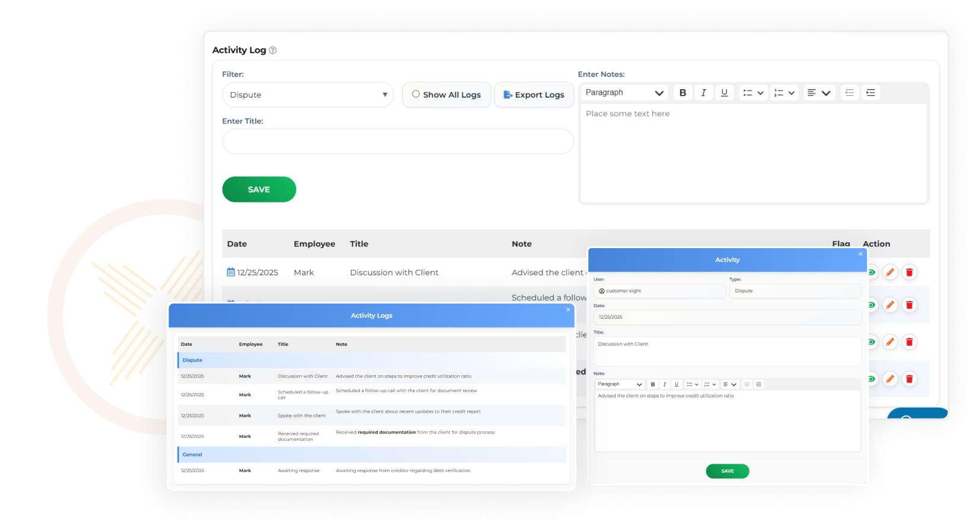This screenshot has height=530, width=980.
Task: Click into the Enter Title text field
Action: coord(397,142)
